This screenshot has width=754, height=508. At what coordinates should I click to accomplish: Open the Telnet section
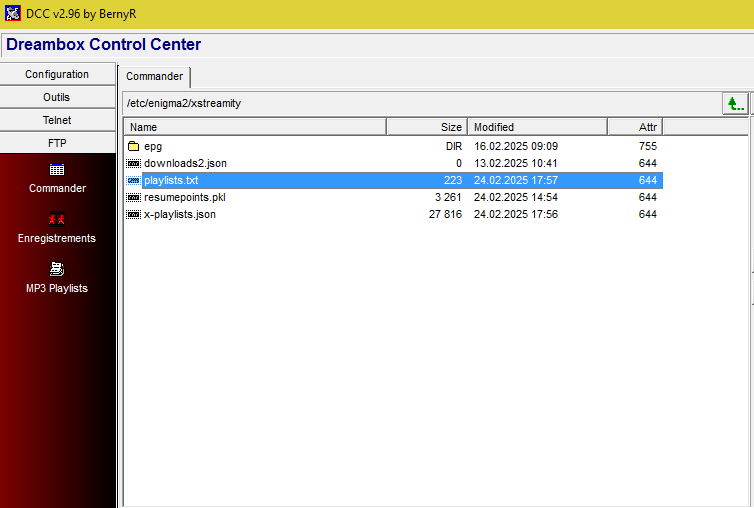coord(57,120)
